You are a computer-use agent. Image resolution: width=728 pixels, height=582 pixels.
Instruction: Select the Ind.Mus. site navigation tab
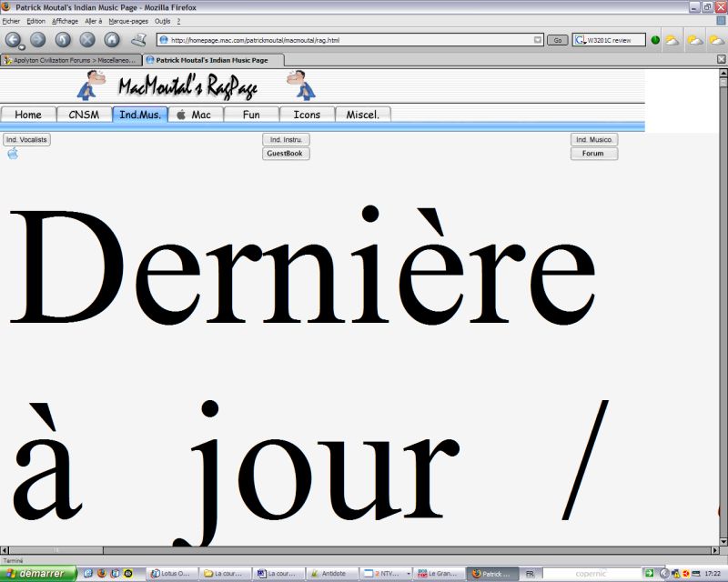tap(140, 115)
